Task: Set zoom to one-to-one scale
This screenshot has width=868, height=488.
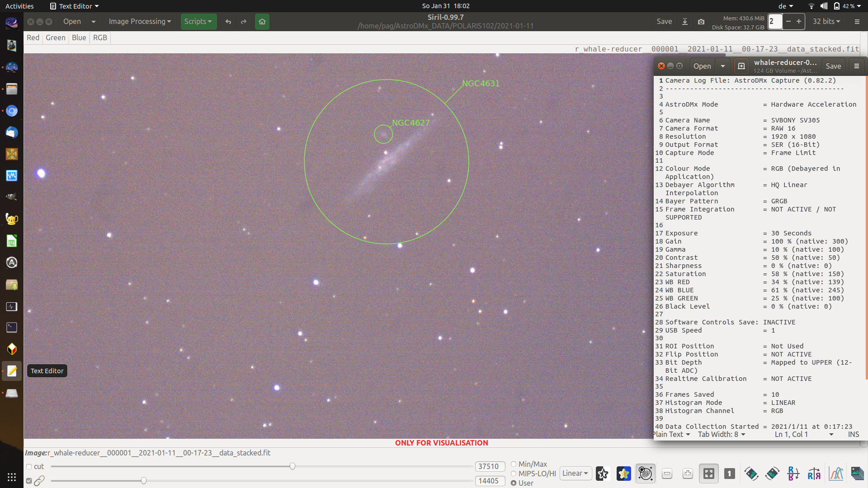Action: (730, 474)
